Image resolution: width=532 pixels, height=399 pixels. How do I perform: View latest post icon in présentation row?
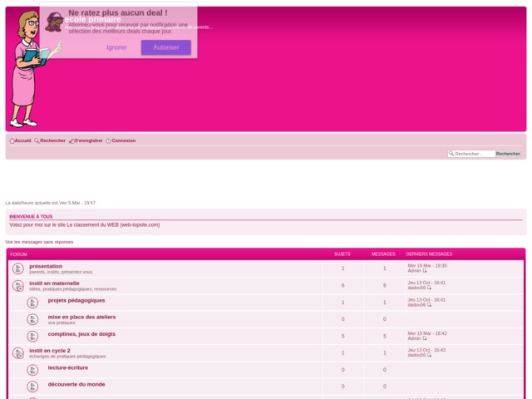pos(425,271)
